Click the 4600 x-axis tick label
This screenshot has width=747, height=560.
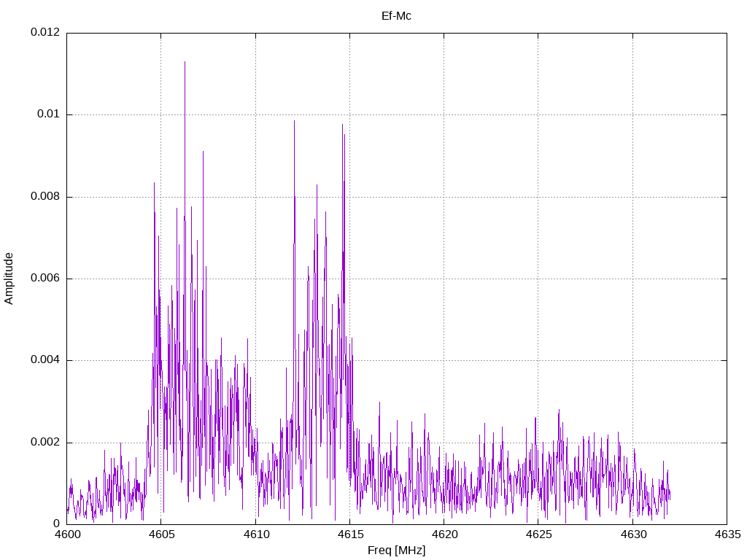[x=66, y=534]
